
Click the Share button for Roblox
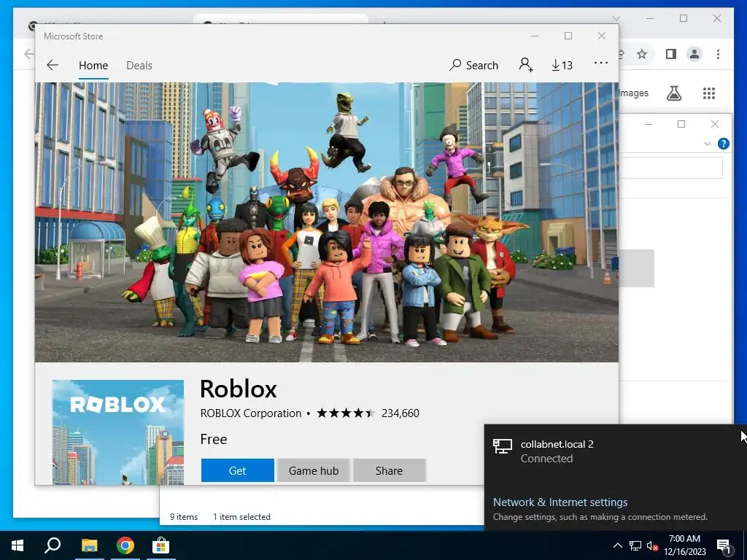[390, 470]
